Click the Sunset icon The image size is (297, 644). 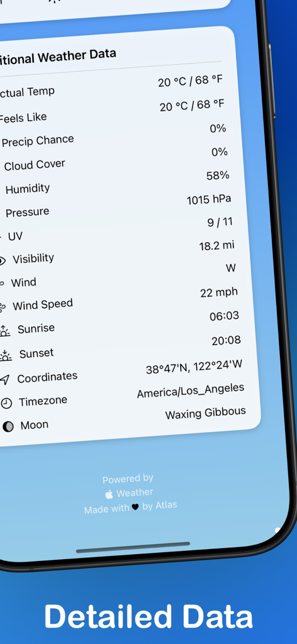click(5, 355)
